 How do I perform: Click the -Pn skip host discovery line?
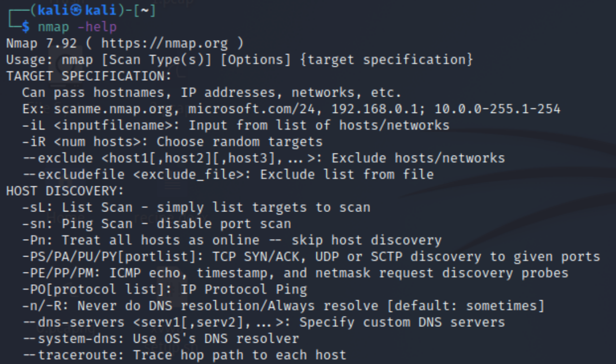(x=232, y=240)
